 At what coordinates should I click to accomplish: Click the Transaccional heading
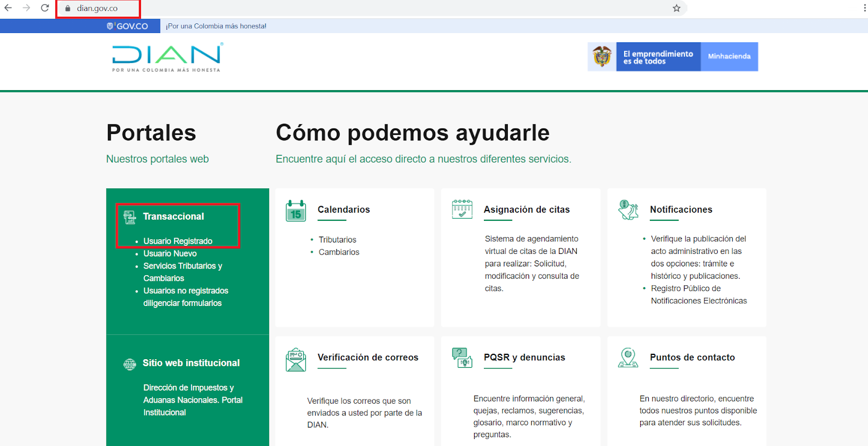174,216
